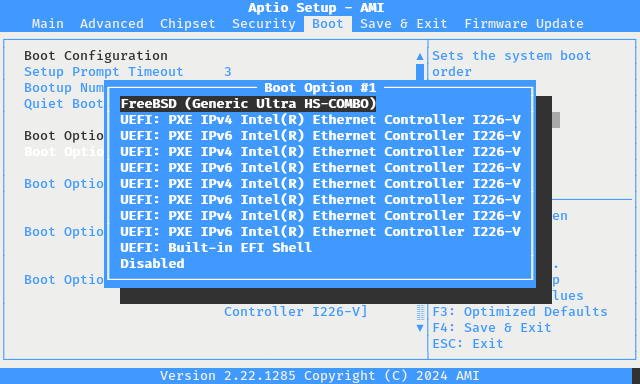Select Setup Prompt Timeout setting
640x384 pixels.
104,72
